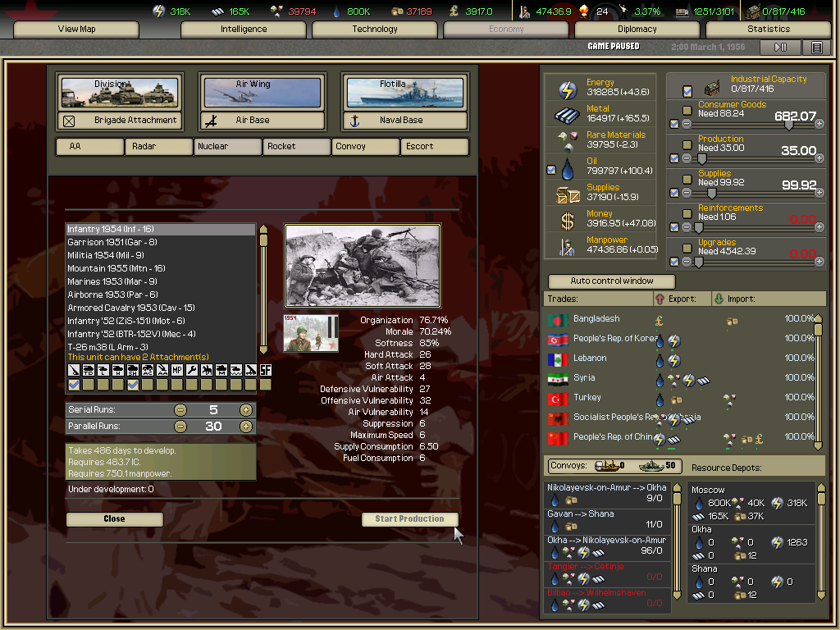
Task: Select the SF brigade attachment icon
Action: [x=265, y=371]
